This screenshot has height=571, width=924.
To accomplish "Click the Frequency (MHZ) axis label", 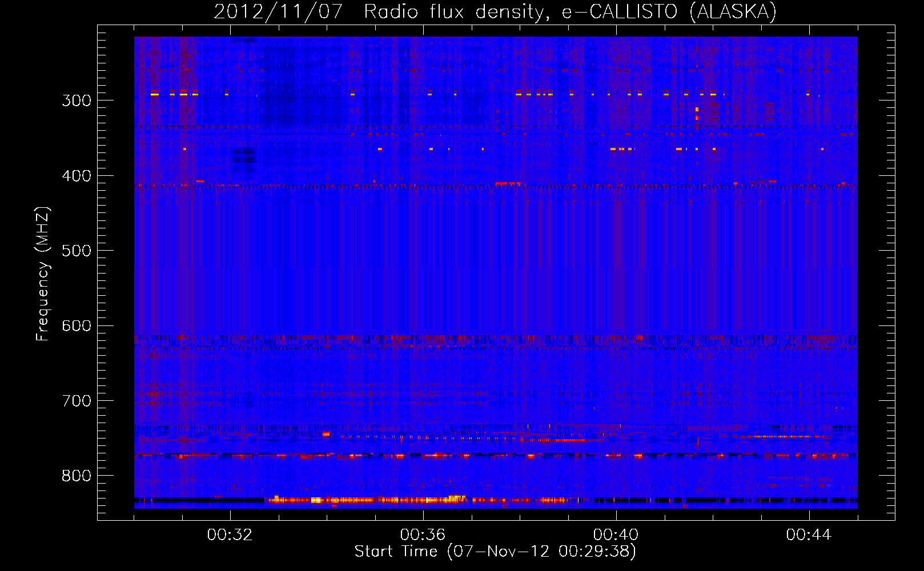I will pyautogui.click(x=43, y=274).
